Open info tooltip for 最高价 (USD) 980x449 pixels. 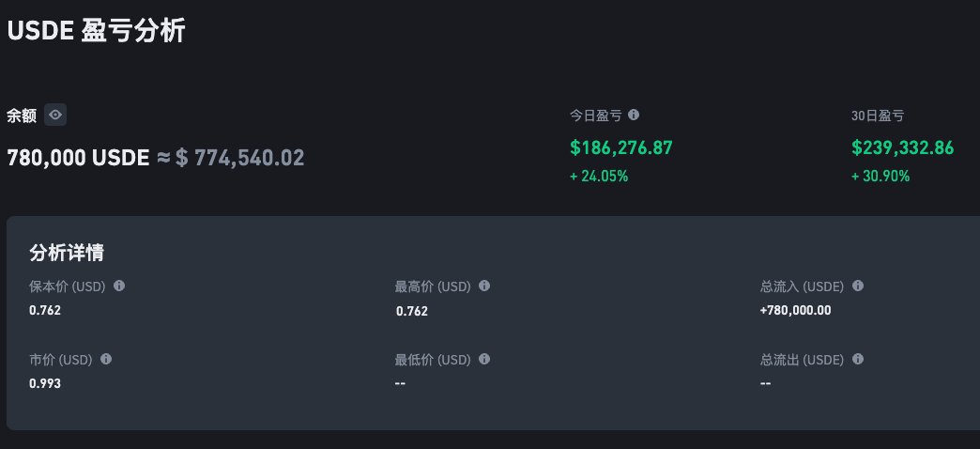click(x=484, y=286)
